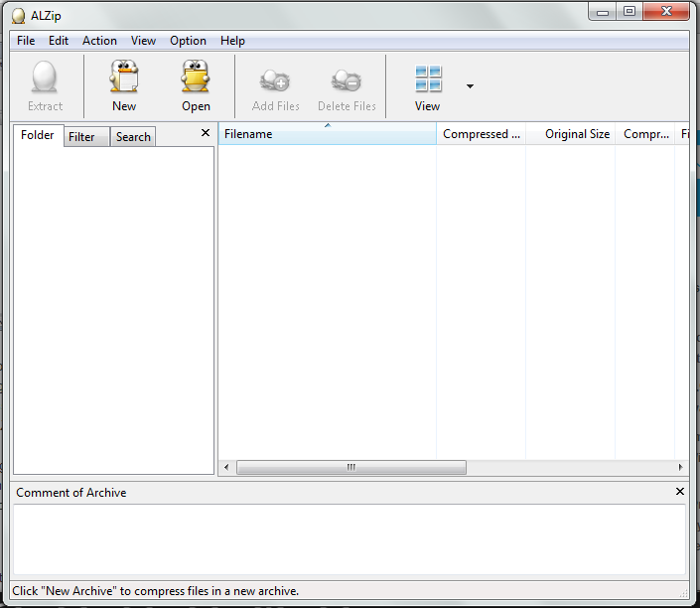Click the horizontal scrollbar thumb
700x608 pixels.
(351, 467)
